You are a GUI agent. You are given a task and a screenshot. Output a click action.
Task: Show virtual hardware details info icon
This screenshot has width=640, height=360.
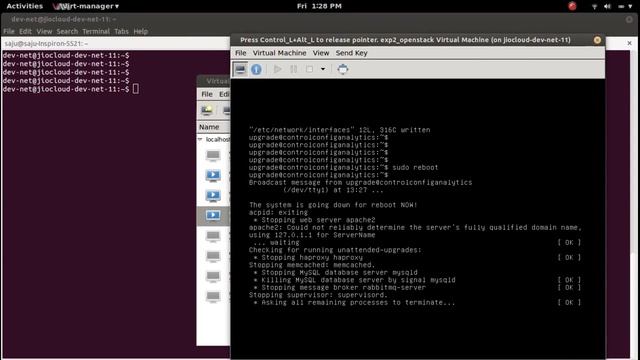[x=256, y=69]
